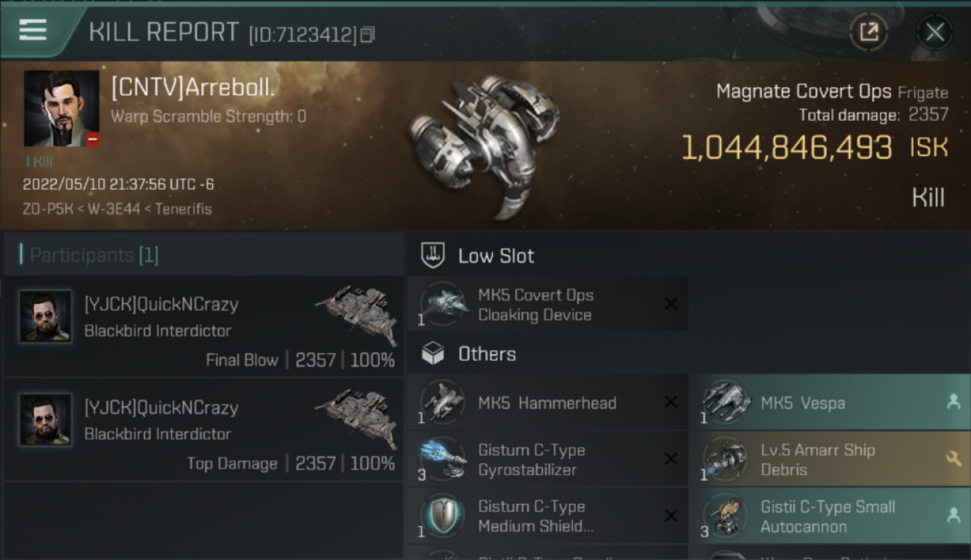This screenshot has height=560, width=971.
Task: Open the hamburger menu icon
Action: coord(33,30)
